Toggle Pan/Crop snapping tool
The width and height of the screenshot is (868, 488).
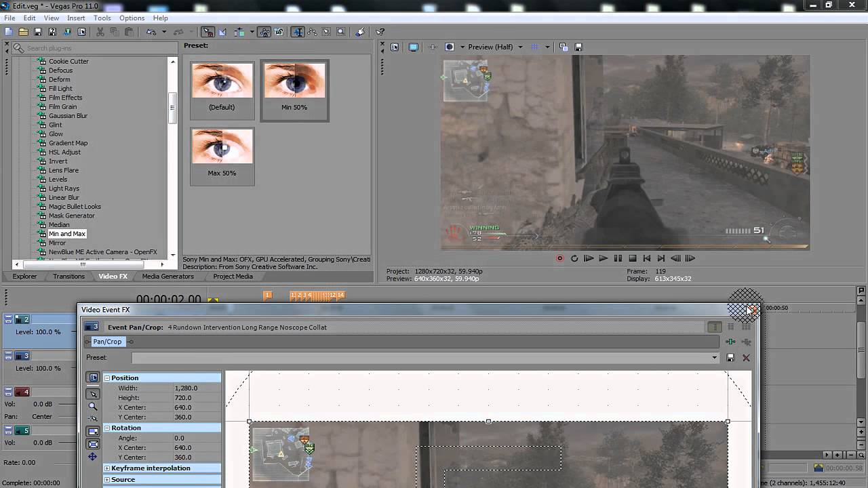pos(93,418)
